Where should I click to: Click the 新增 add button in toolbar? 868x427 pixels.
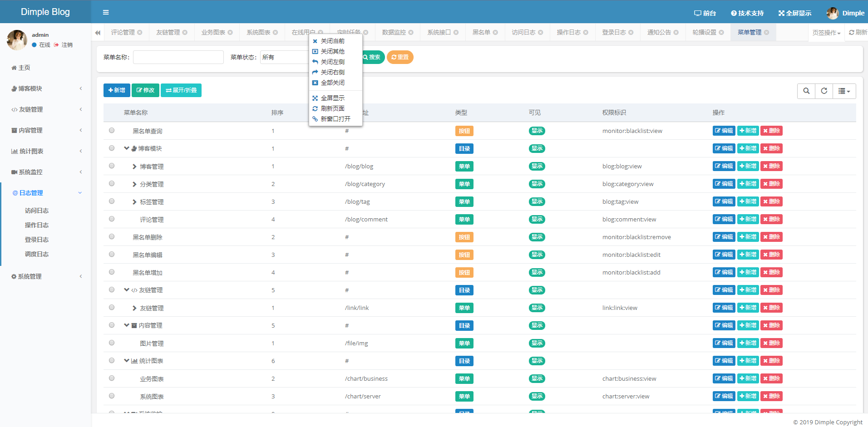pyautogui.click(x=117, y=90)
